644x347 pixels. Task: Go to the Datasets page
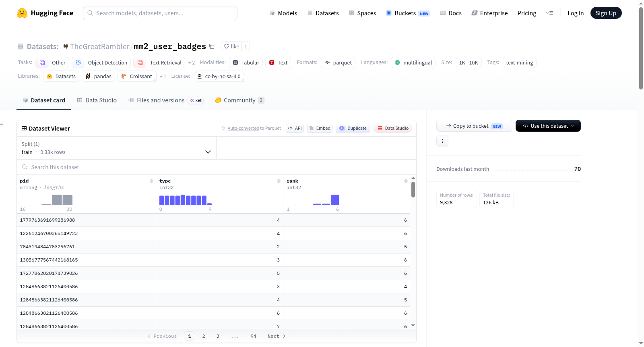(323, 13)
